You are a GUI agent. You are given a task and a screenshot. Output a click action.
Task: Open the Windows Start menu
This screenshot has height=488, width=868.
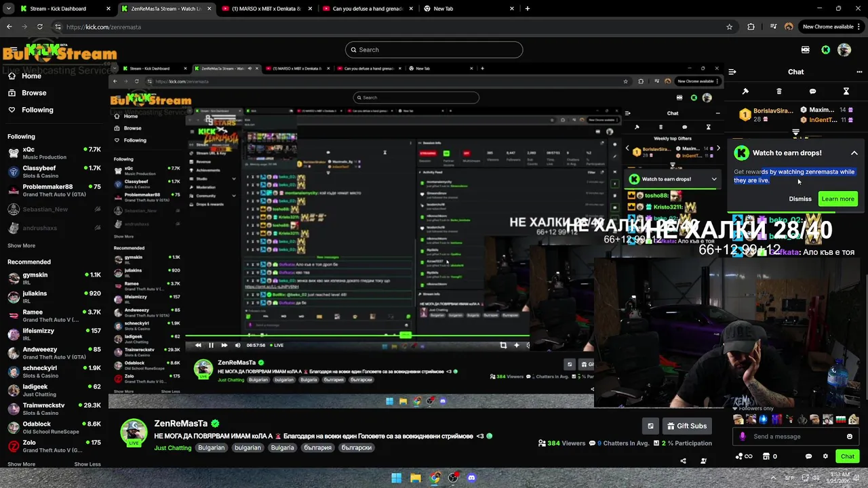click(396, 478)
